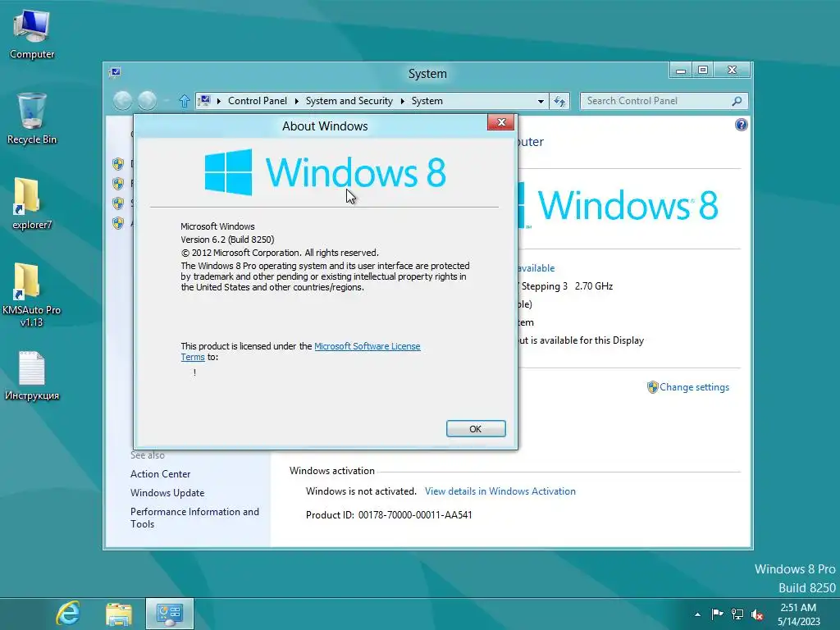Open the Microsoft Software License link
This screenshot has width=840, height=630.
367,346
